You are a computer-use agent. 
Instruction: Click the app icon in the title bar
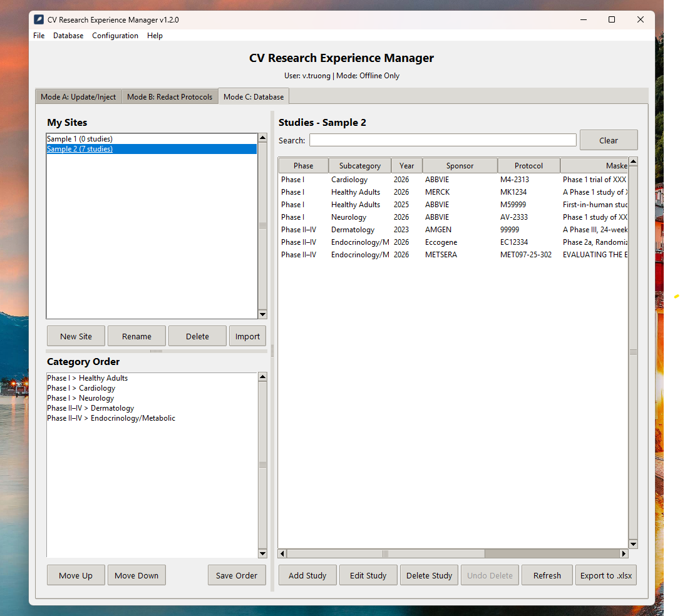(x=39, y=19)
